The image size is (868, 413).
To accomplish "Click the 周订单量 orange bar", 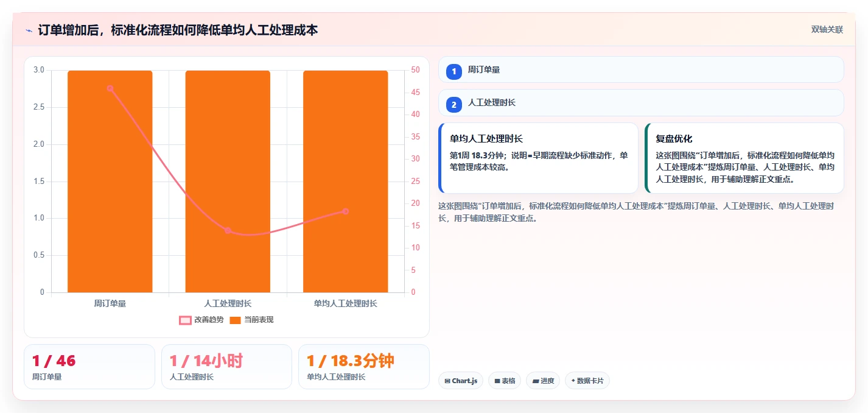I will pyautogui.click(x=110, y=182).
